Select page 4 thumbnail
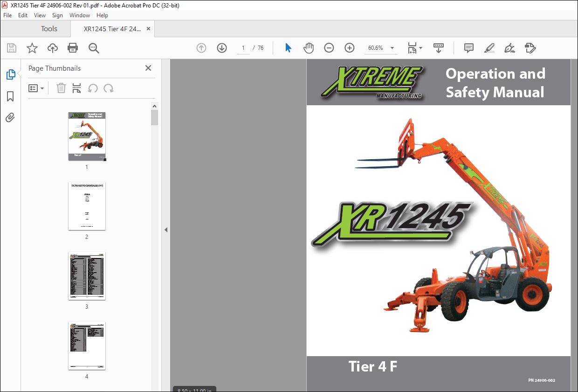The height and width of the screenshot is (392, 578). 87,346
